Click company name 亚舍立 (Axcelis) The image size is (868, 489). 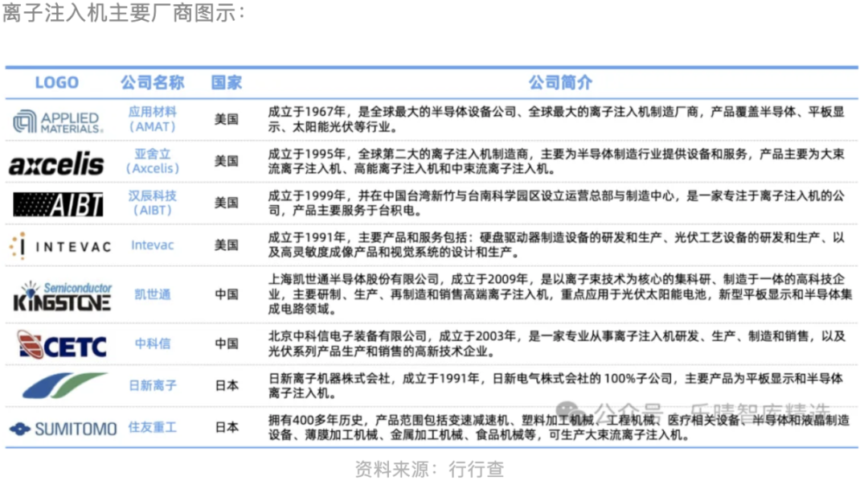[x=152, y=161]
